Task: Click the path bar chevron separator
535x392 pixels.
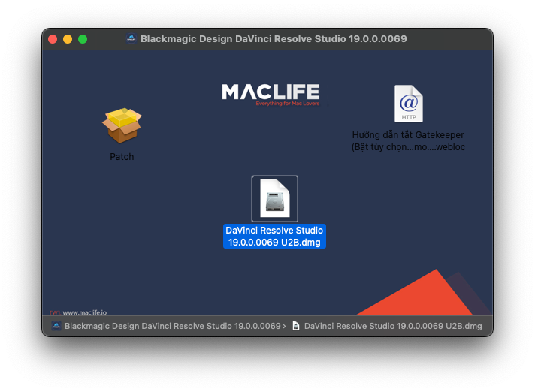Action: 284,326
